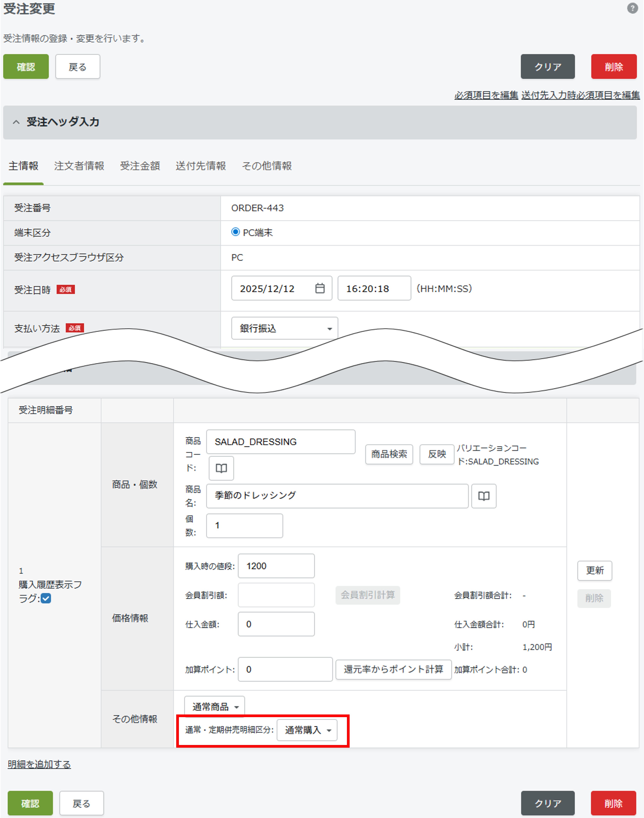Switch to the 受注金額 tab
This screenshot has width=644, height=818.
(x=140, y=166)
